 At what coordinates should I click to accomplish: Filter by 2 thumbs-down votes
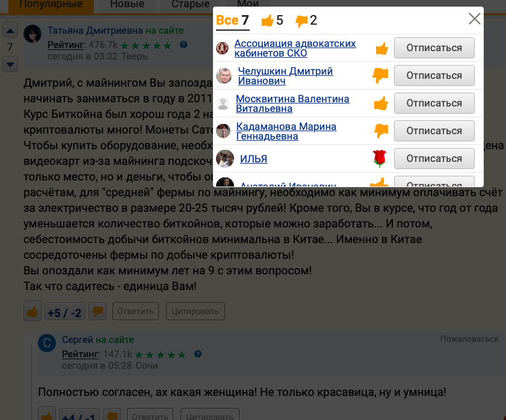(x=306, y=20)
